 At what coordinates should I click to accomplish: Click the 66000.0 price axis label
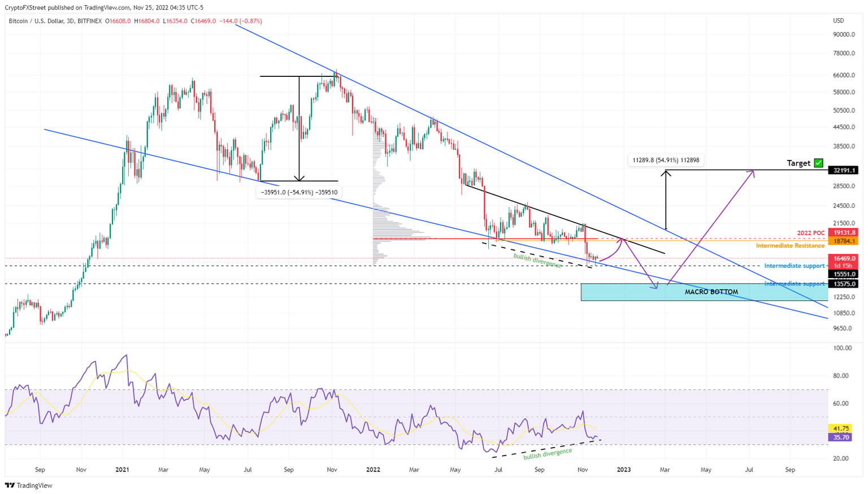[x=844, y=75]
